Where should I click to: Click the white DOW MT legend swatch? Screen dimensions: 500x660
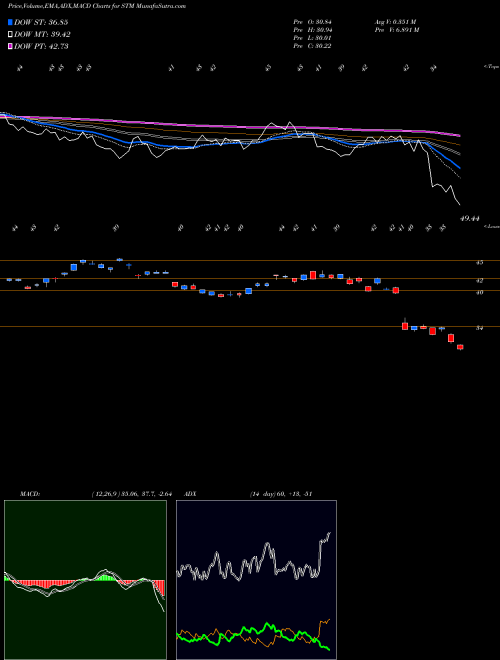coord(10,35)
